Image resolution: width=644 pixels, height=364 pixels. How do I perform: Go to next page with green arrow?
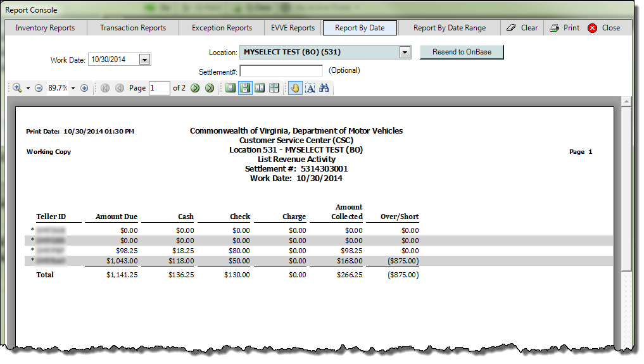(195, 88)
